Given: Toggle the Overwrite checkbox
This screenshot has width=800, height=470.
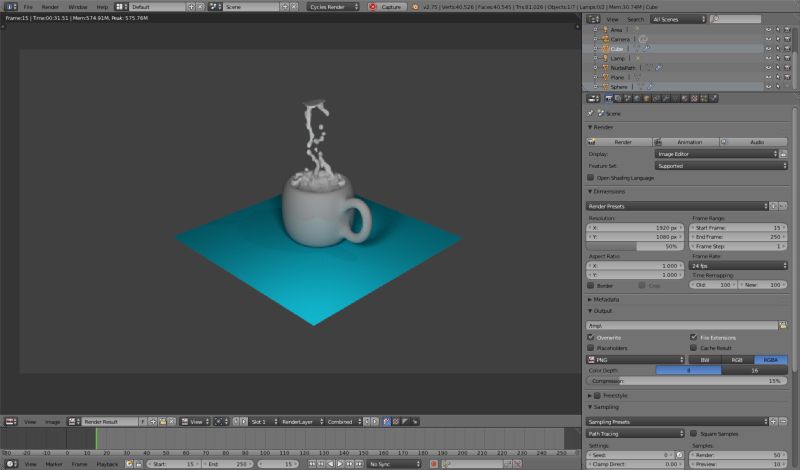Looking at the screenshot, I should coord(591,337).
